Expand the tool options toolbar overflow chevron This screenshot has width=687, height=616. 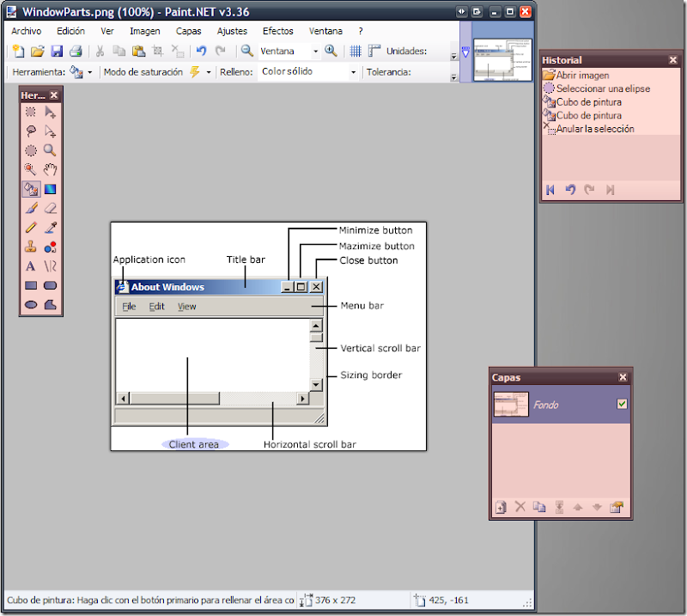(x=454, y=77)
